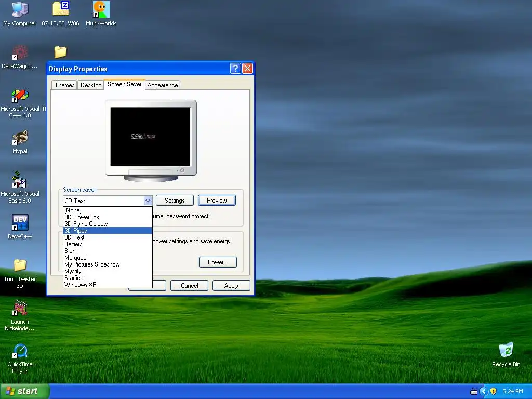Image resolution: width=532 pixels, height=399 pixels.
Task: Choose Mystify screen saver
Action: (x=108, y=271)
